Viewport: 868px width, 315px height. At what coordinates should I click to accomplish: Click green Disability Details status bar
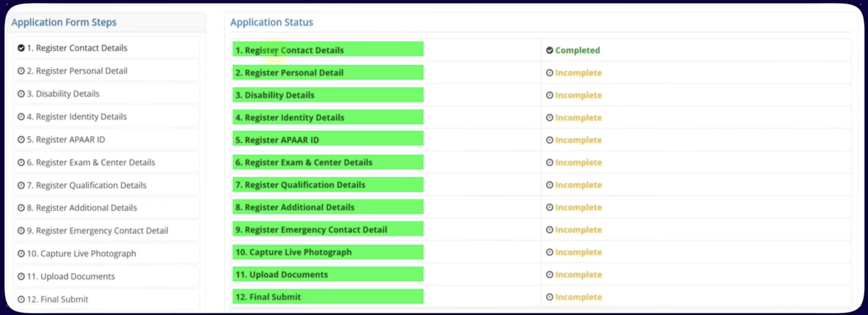coord(328,95)
